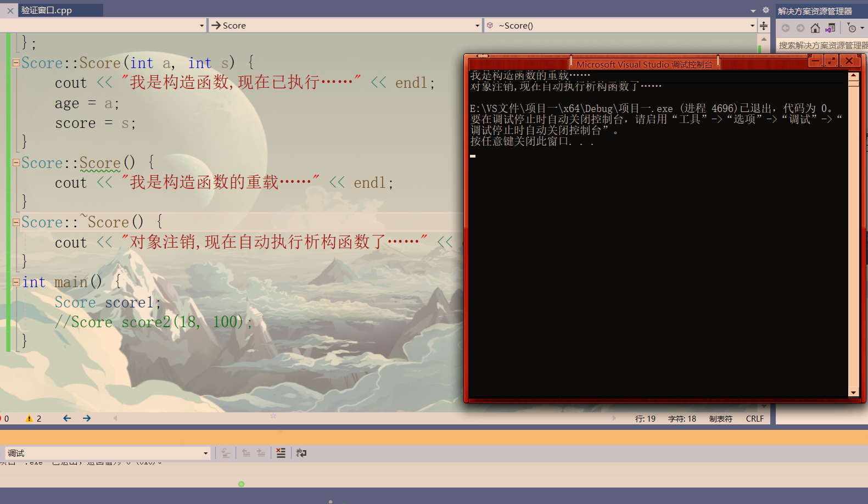Click the horizontal scrollbar left arrow in editor
This screenshot has height=504, width=868.
(x=115, y=418)
